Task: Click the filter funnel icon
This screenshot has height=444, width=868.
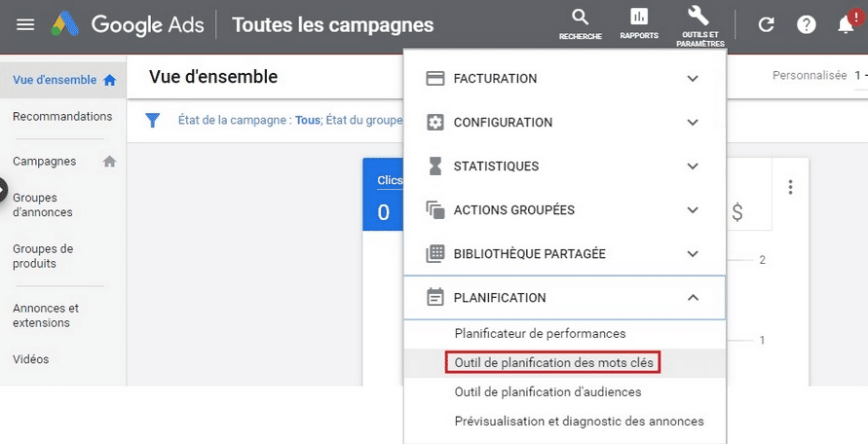Action: click(x=152, y=120)
